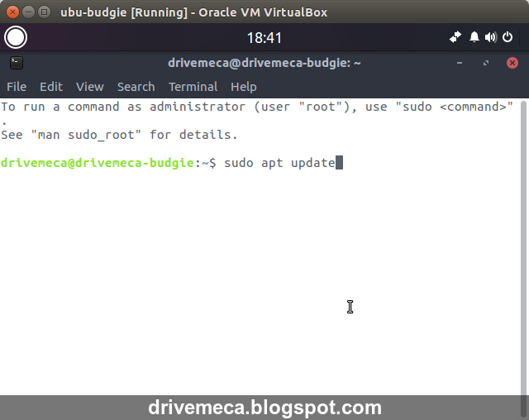This screenshot has height=420, width=529.
Task: Open the notifications bell
Action: pyautogui.click(x=474, y=36)
